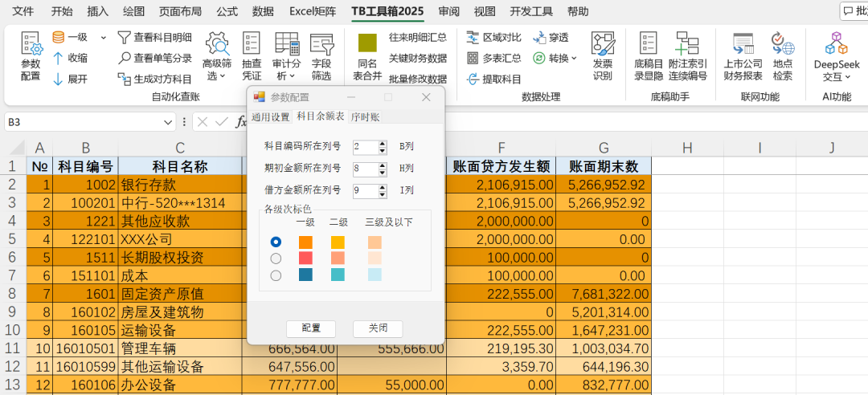Open the 开发工具 ribbon tab
The height and width of the screenshot is (395, 868).
(531, 11)
